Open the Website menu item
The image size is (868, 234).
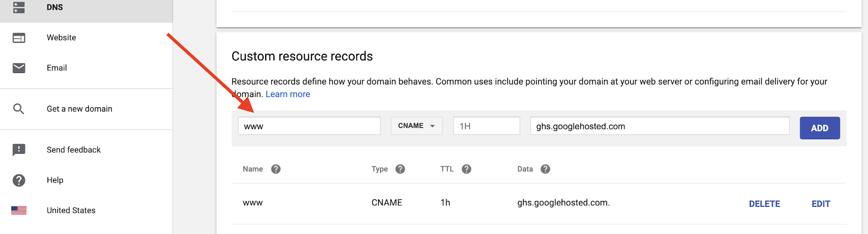[61, 38]
